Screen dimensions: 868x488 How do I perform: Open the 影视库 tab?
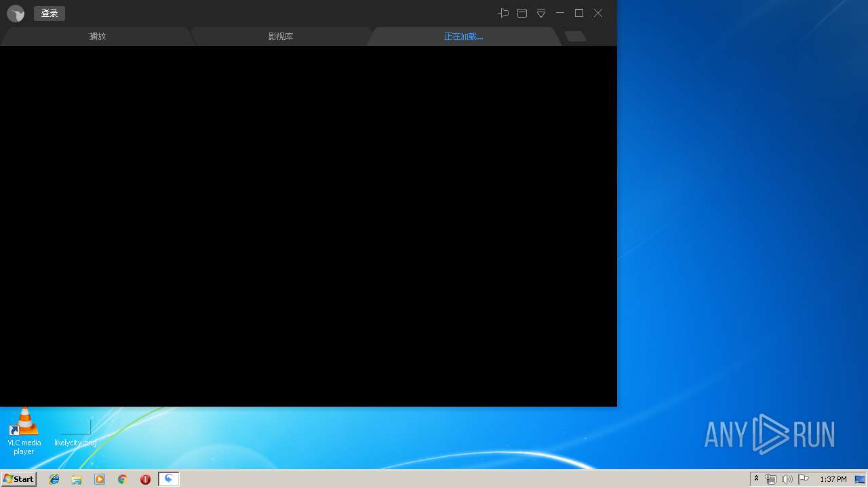(x=281, y=37)
